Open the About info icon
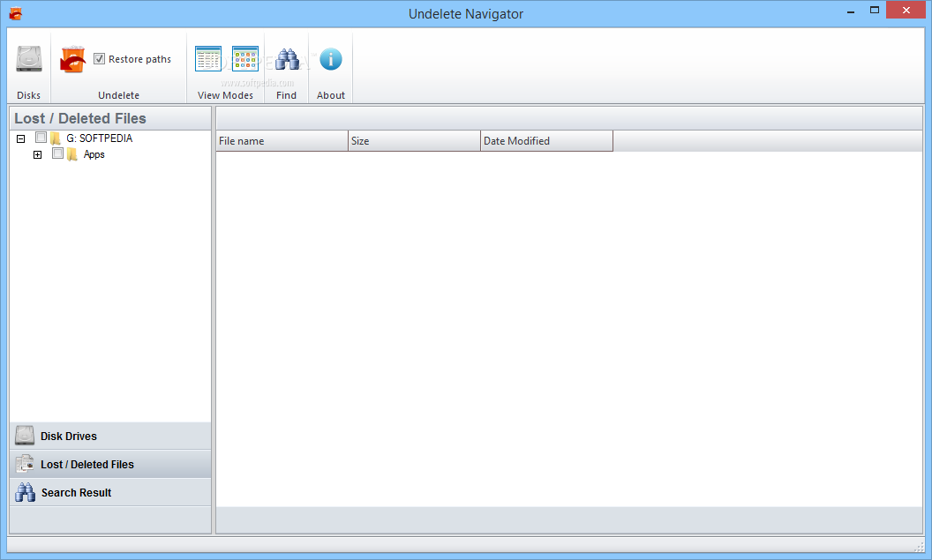Viewport: 932px width, 560px height. point(331,59)
